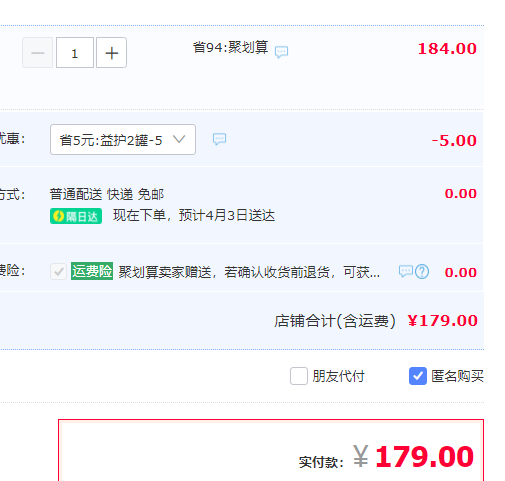Open the question mark help icon for 运费险

(x=422, y=272)
